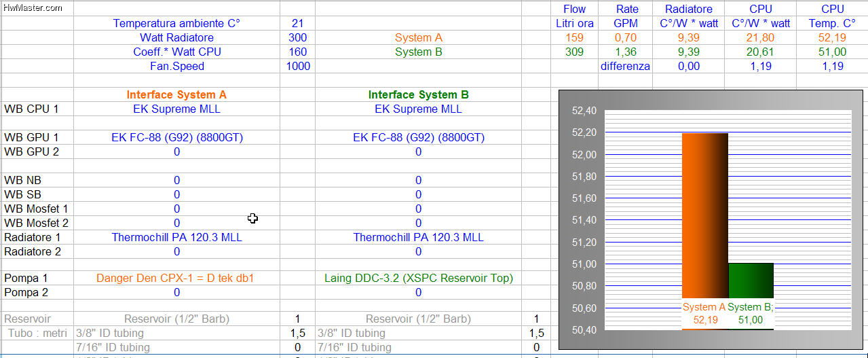Select the orange 'System A' results row label

point(418,37)
